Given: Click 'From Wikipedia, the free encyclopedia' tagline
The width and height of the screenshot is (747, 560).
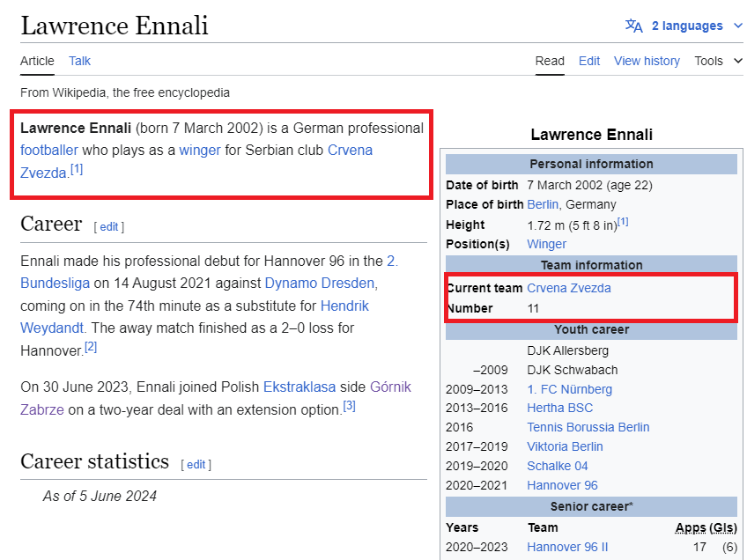Looking at the screenshot, I should (x=125, y=92).
